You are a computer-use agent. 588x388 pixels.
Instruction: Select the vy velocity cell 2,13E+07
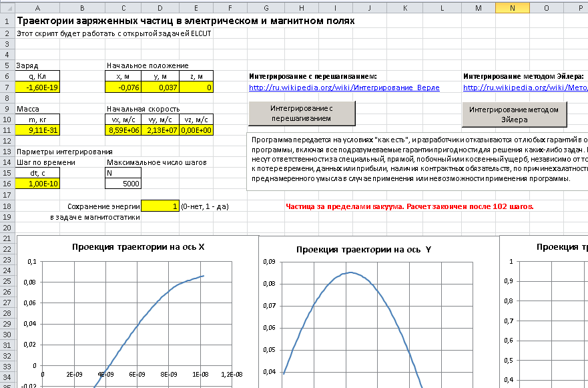(160, 130)
